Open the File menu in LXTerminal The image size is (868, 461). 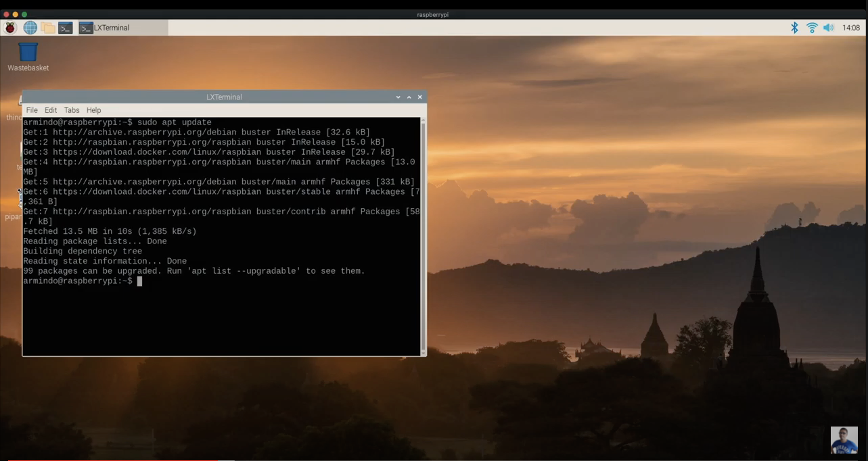point(32,110)
